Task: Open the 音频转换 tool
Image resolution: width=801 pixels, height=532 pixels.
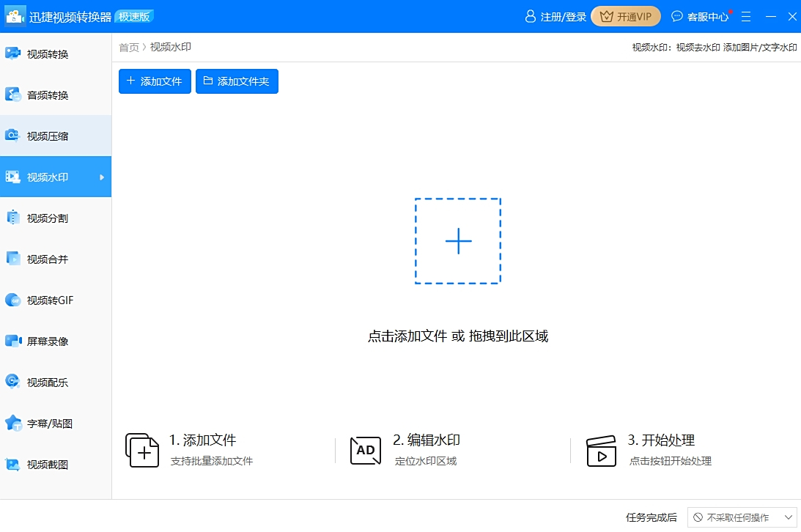Action: [x=44, y=94]
